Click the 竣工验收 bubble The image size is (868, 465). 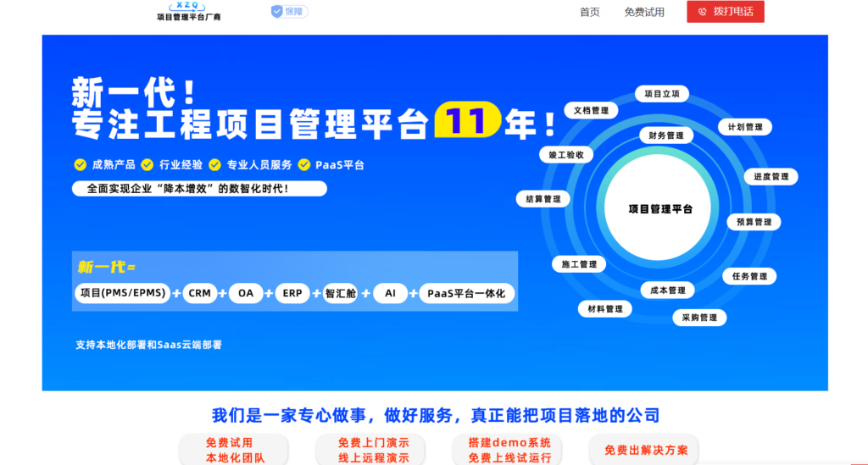pyautogui.click(x=565, y=155)
